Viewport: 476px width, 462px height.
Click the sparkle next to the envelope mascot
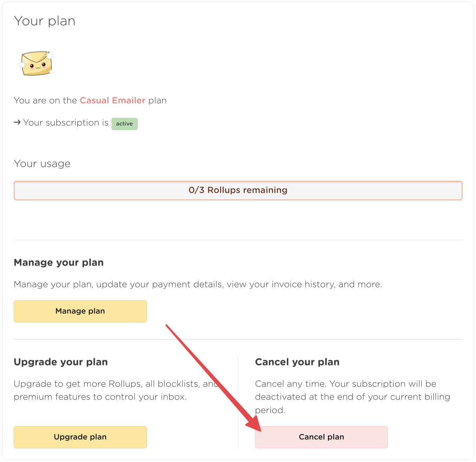(x=49, y=55)
